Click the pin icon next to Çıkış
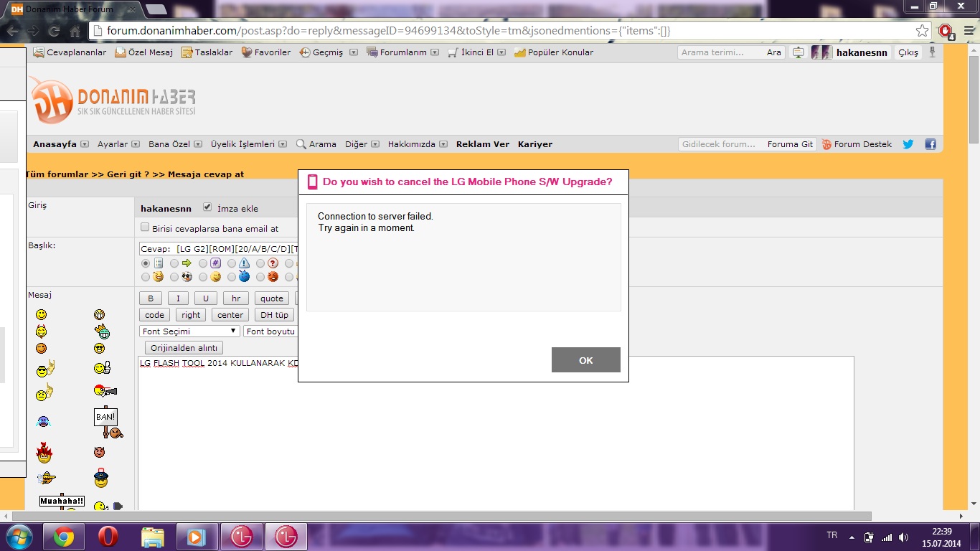980x551 pixels. point(932,52)
